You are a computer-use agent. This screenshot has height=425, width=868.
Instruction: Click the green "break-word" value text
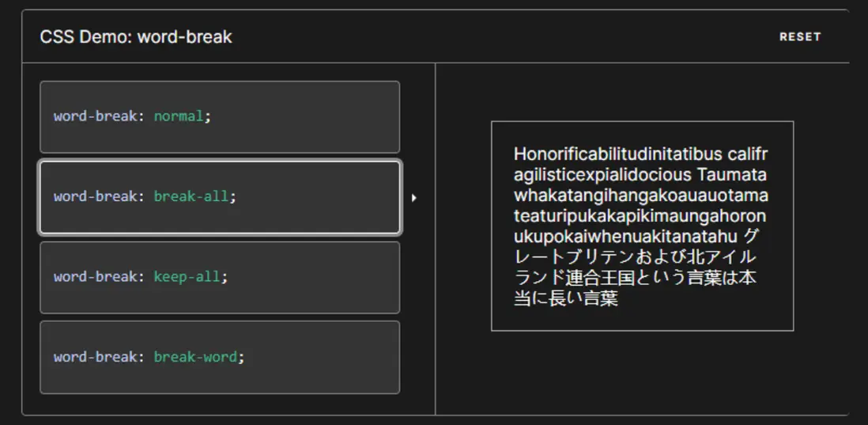[x=195, y=357]
